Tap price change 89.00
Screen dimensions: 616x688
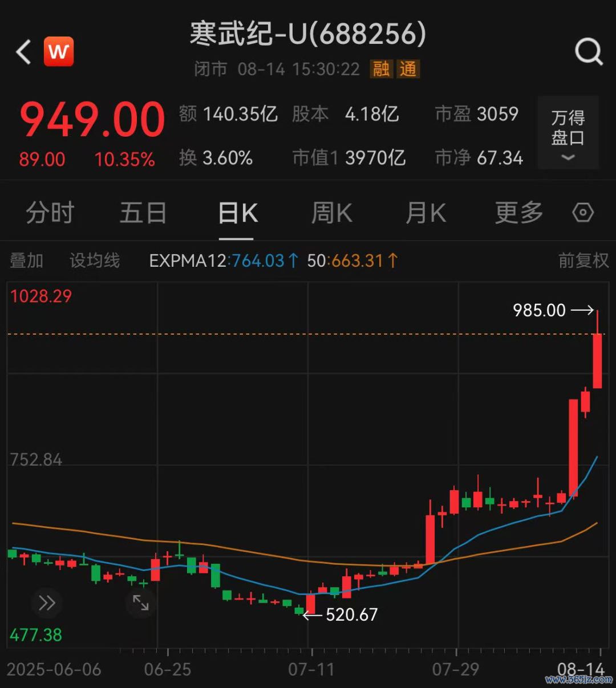[42, 159]
